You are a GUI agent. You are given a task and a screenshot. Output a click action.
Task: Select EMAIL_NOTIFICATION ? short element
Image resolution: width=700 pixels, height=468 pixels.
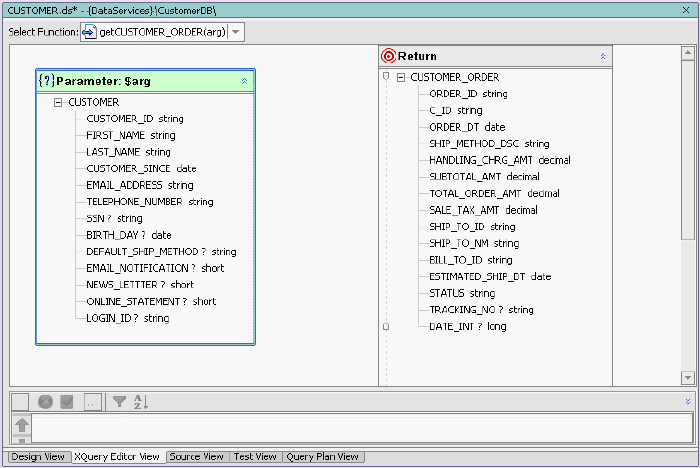click(x=155, y=268)
